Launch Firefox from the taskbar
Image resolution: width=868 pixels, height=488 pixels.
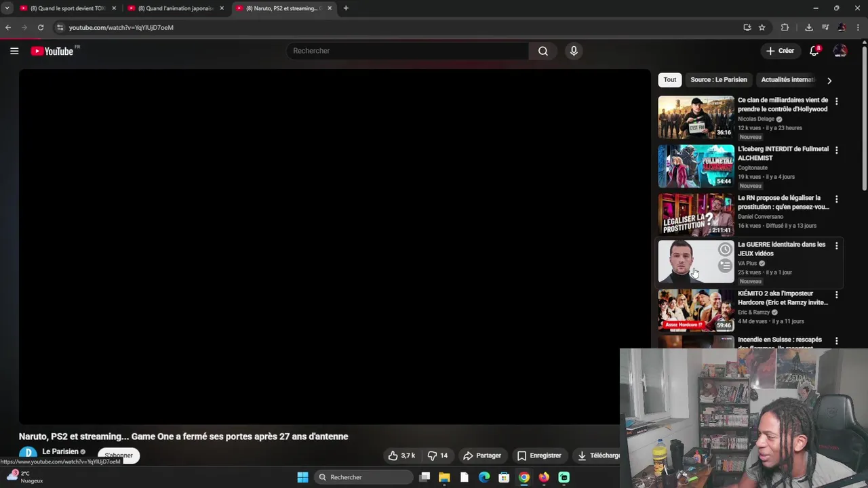click(x=544, y=477)
